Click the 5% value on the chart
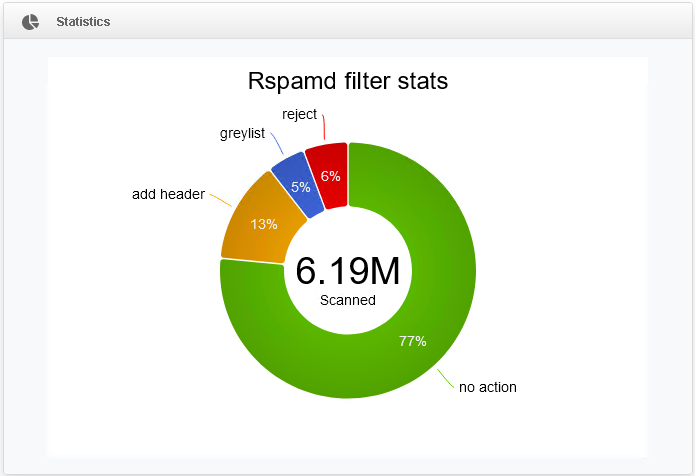Image resolution: width=695 pixels, height=476 pixels. [300, 186]
